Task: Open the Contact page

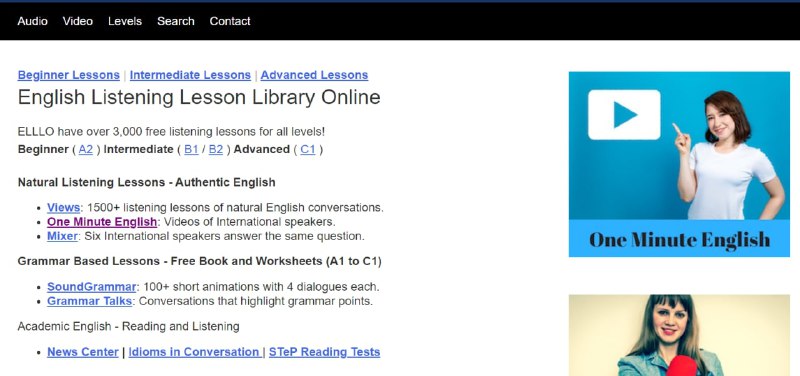Action: tap(230, 21)
